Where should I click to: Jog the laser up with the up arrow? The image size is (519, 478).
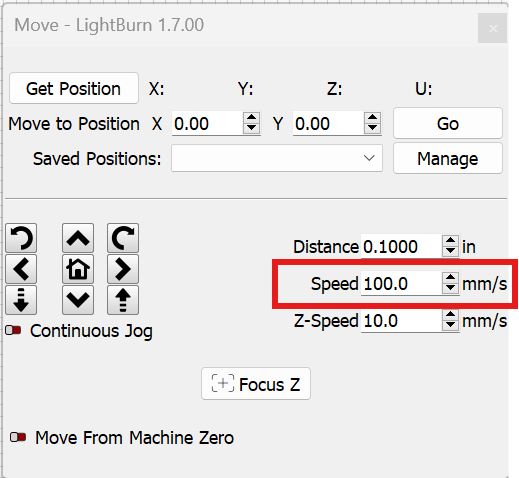[x=78, y=238]
